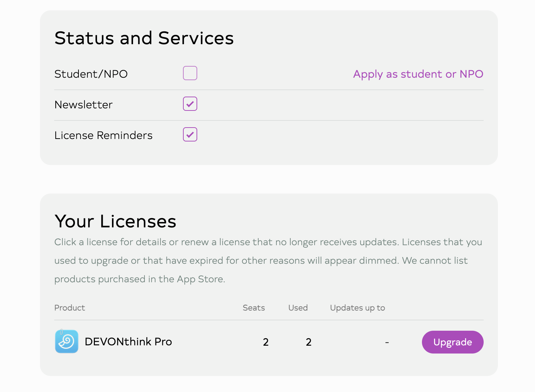Screen dimensions: 535x392
Task: Click the Status and Services heading
Action: [144, 38]
